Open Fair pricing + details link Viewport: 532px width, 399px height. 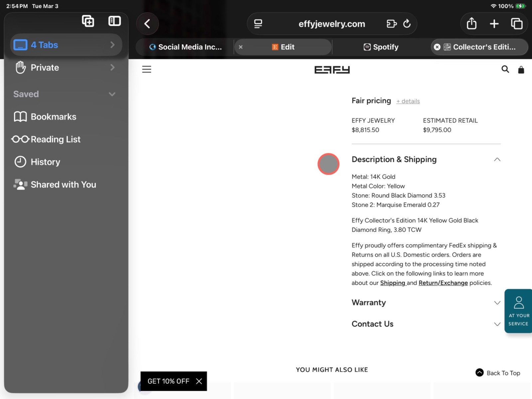408,101
